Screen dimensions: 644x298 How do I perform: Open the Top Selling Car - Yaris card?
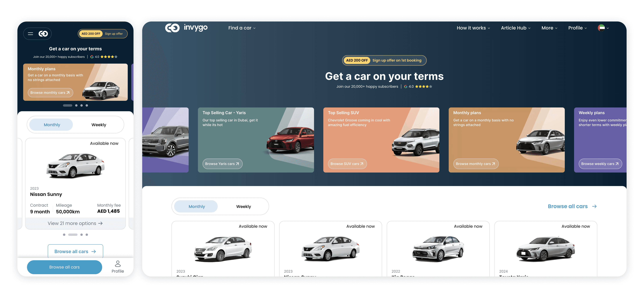256,140
